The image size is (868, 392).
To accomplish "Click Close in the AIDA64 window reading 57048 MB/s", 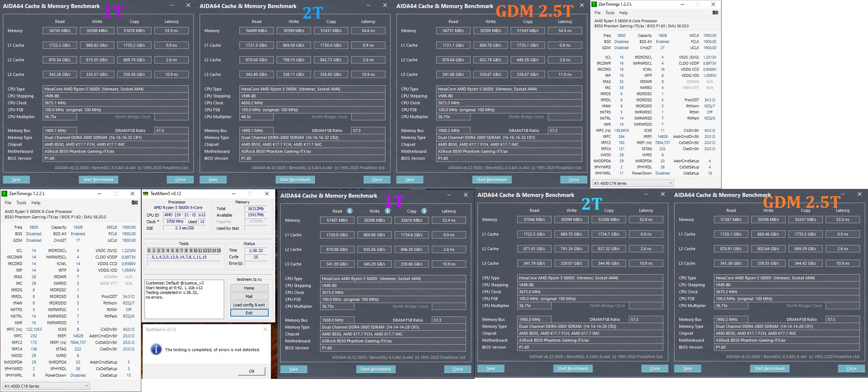I will pyautogui.click(x=655, y=368).
